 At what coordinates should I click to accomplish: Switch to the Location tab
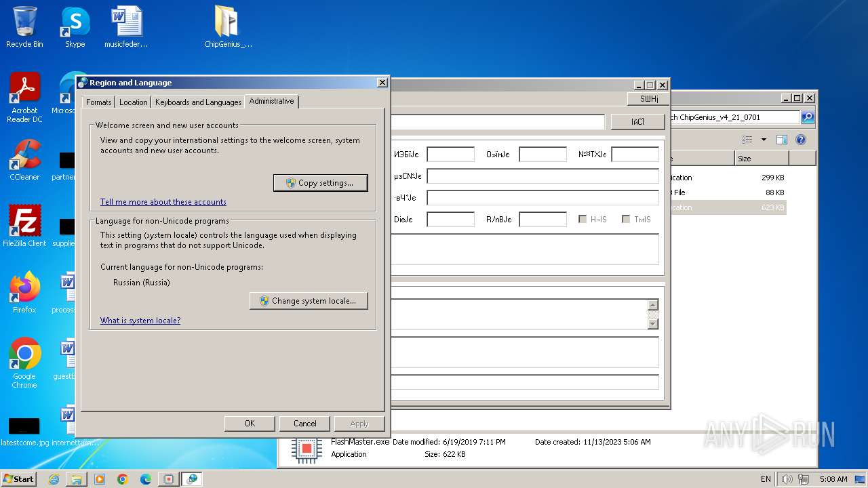(x=133, y=102)
